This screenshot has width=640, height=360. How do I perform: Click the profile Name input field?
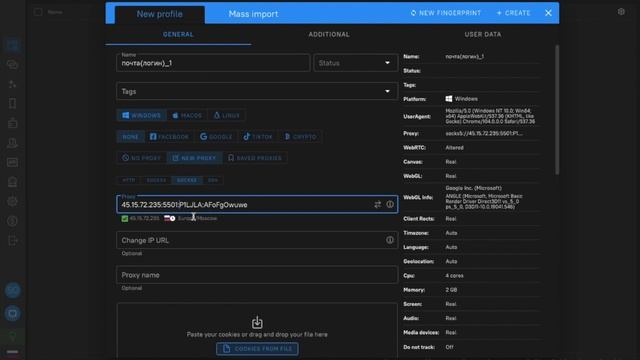point(213,63)
